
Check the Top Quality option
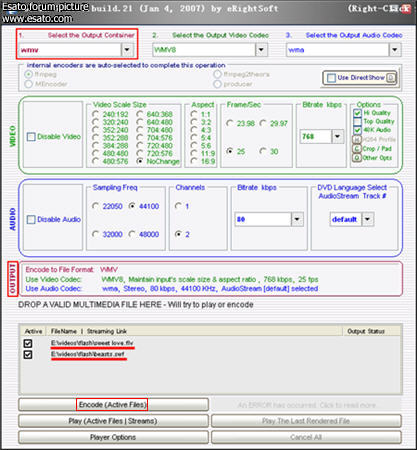pos(357,122)
